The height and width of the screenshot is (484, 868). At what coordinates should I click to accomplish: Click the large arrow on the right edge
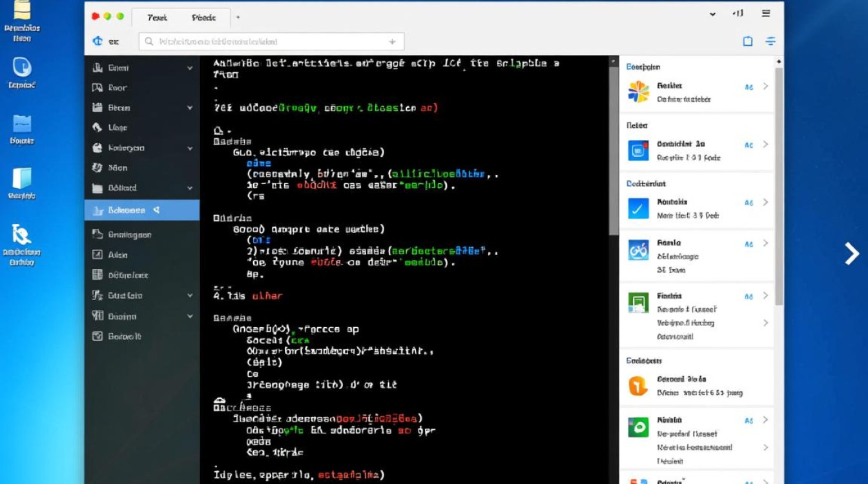tap(851, 254)
